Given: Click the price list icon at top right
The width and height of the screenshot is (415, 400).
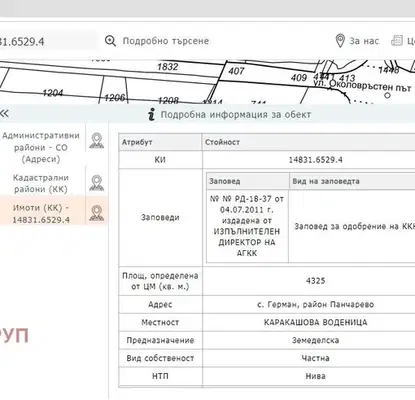Looking at the screenshot, I should [x=396, y=41].
